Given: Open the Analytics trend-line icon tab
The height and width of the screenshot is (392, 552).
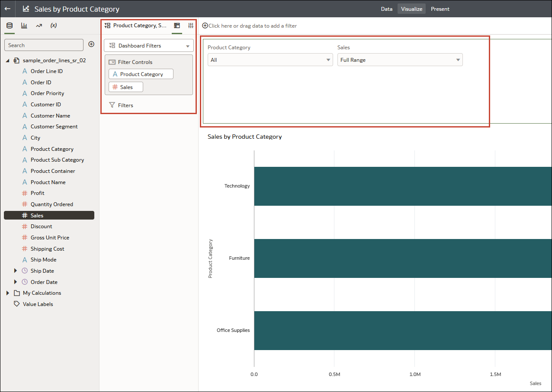Looking at the screenshot, I should pos(39,25).
